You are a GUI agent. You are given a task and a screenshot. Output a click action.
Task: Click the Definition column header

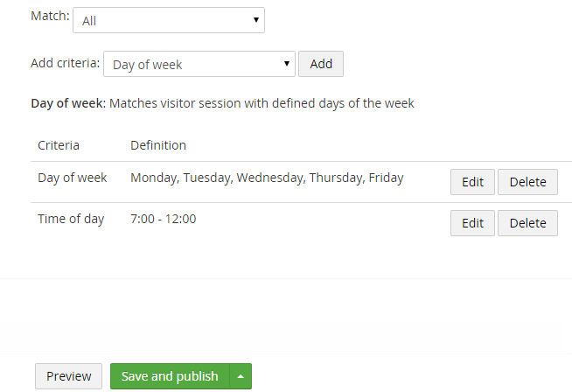pos(158,145)
